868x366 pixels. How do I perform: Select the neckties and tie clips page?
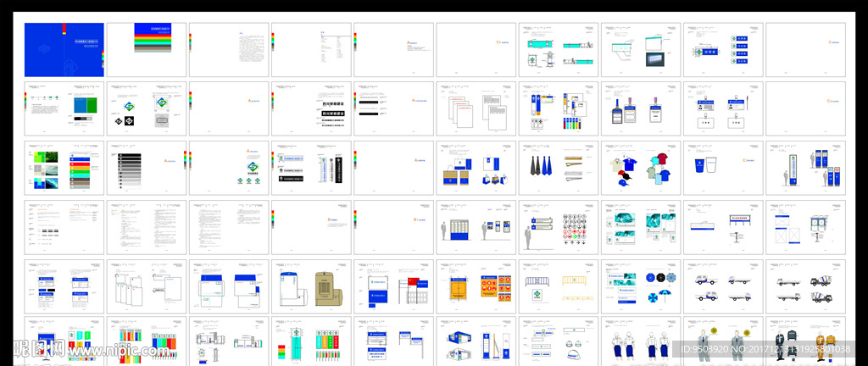(559, 168)
